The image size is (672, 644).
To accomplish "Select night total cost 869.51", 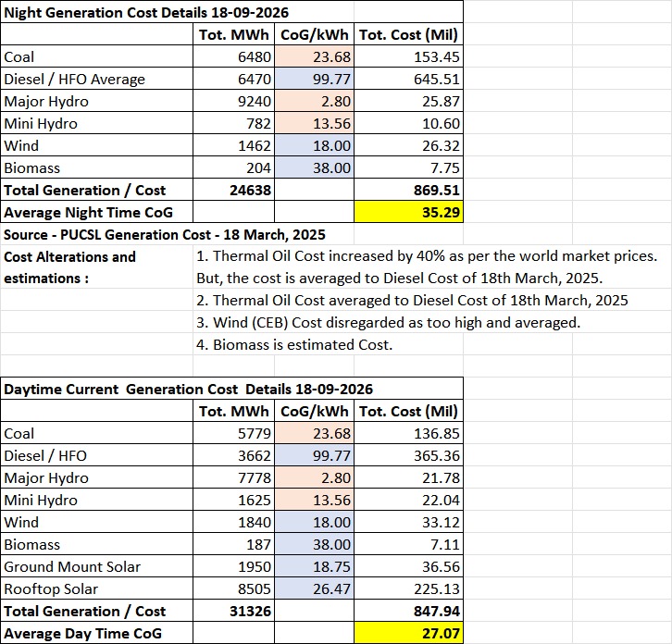I will pos(408,191).
